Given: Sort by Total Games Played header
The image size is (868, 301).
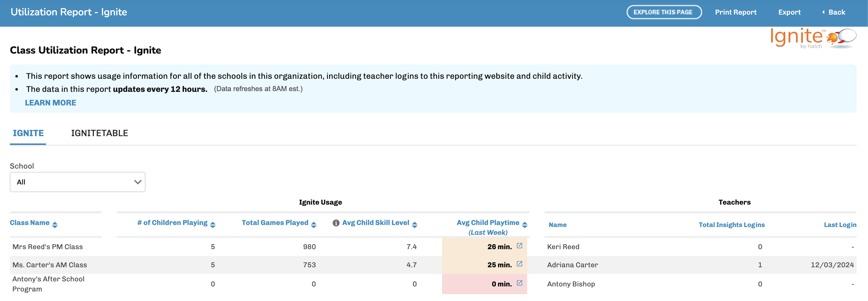Looking at the screenshot, I should click(275, 223).
